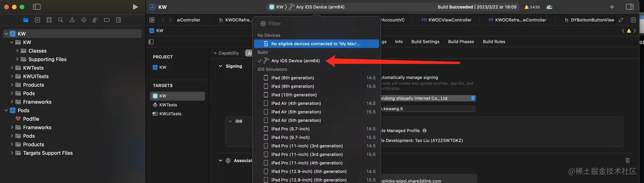Show the Symbol navigator
644x183 pixels.
[x=49, y=20]
